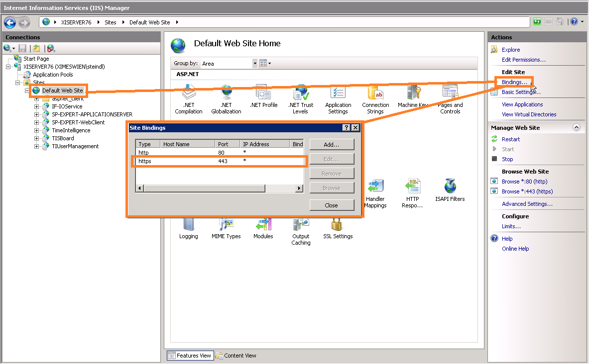This screenshot has width=589, height=364.
Task: Select the http 80 binding row
Action: pyautogui.click(x=220, y=153)
